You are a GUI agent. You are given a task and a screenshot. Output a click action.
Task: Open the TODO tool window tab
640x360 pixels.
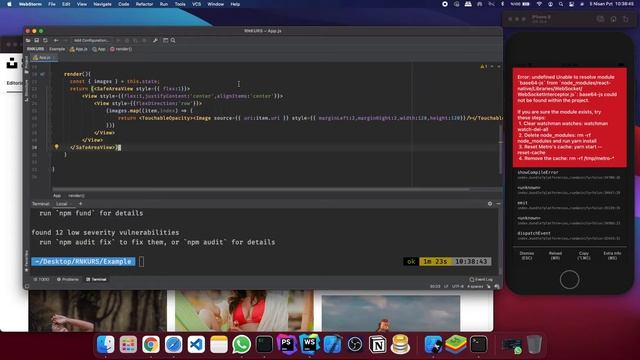41,279
